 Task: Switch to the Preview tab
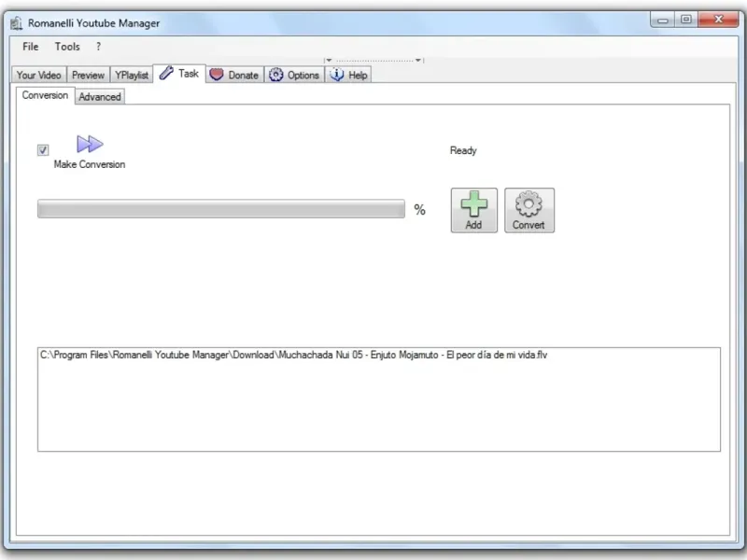tap(88, 76)
